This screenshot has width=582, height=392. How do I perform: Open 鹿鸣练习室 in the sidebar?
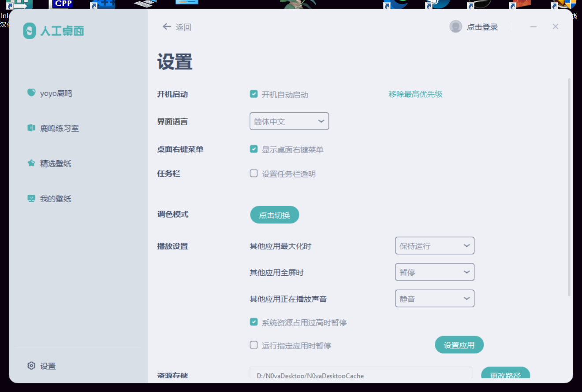pos(53,128)
